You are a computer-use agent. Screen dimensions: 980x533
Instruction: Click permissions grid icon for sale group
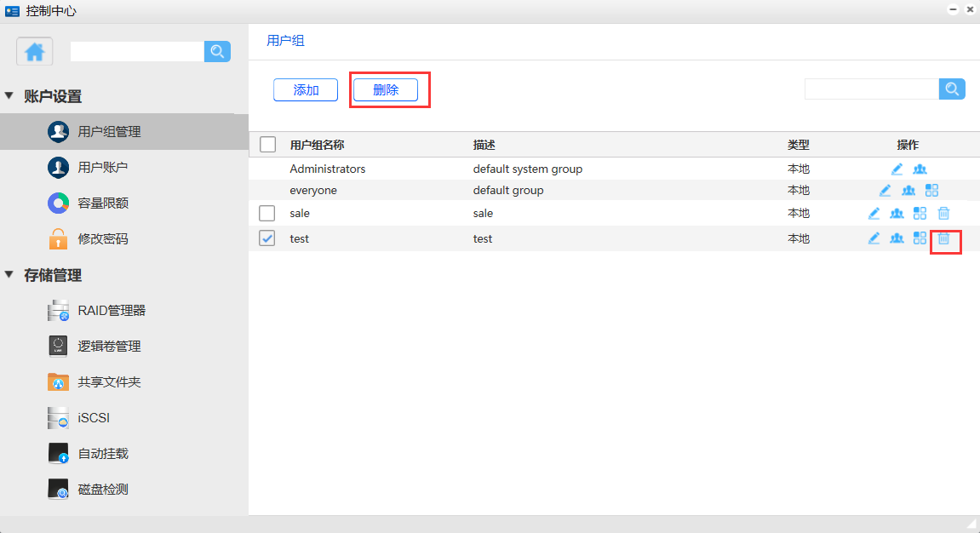920,214
